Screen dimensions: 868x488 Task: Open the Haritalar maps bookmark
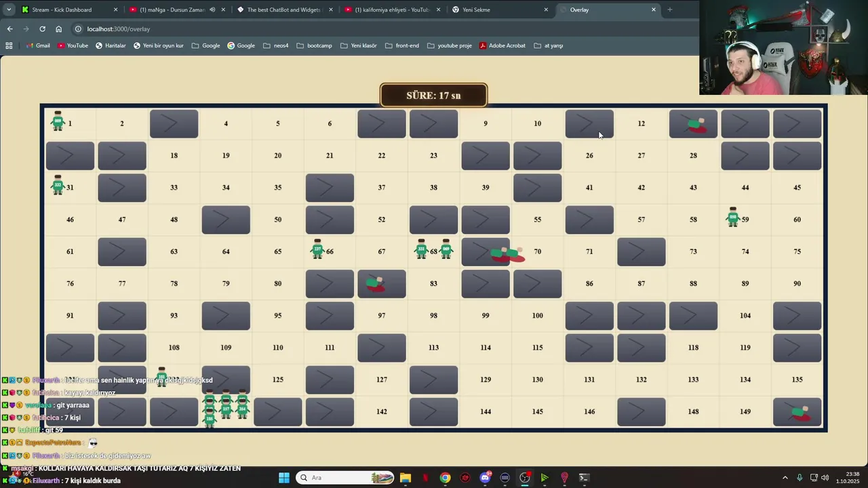(111, 45)
